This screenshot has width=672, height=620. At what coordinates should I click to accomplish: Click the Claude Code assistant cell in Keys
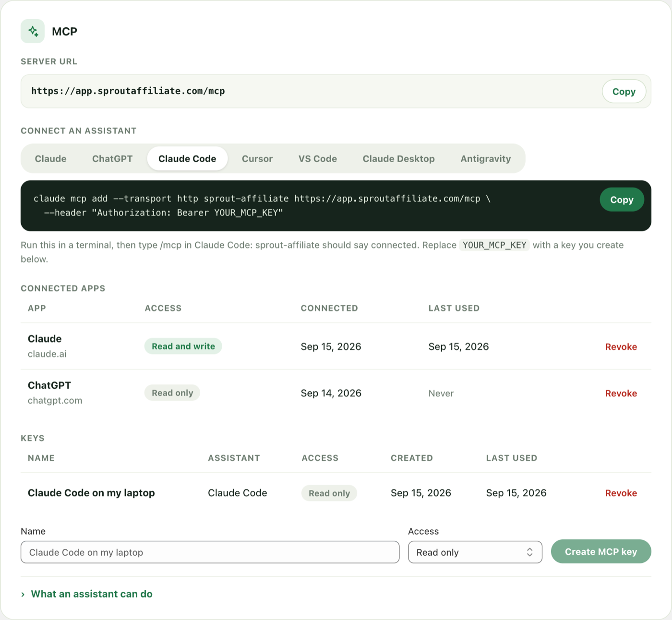coord(238,493)
